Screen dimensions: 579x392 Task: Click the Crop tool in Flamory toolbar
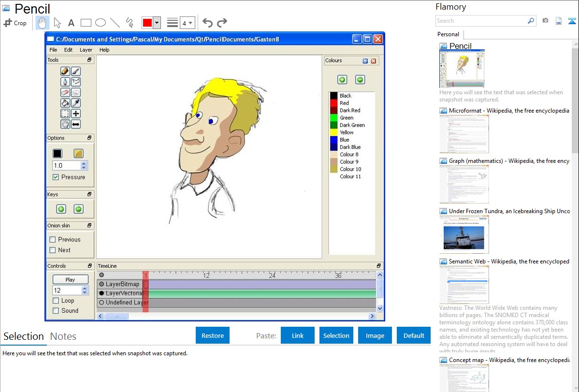[x=15, y=23]
